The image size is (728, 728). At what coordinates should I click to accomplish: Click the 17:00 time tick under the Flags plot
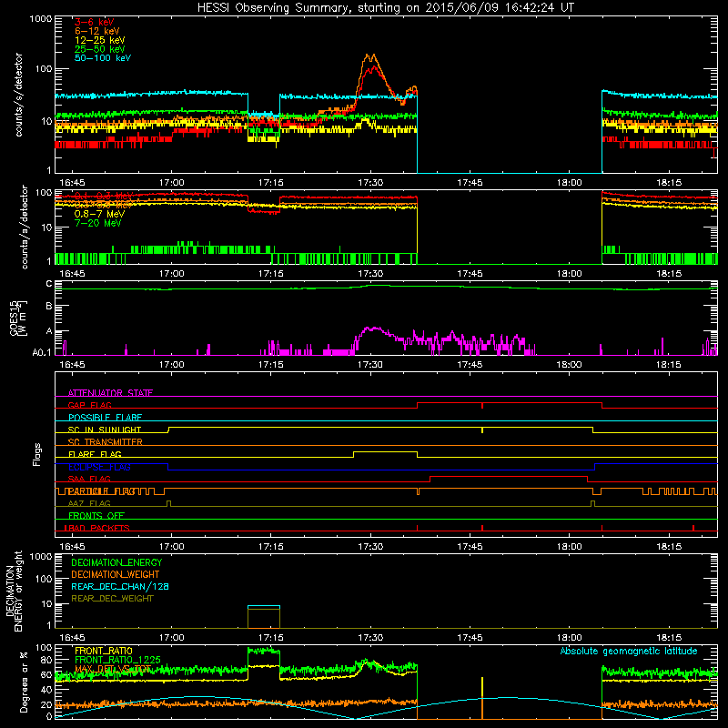click(172, 547)
